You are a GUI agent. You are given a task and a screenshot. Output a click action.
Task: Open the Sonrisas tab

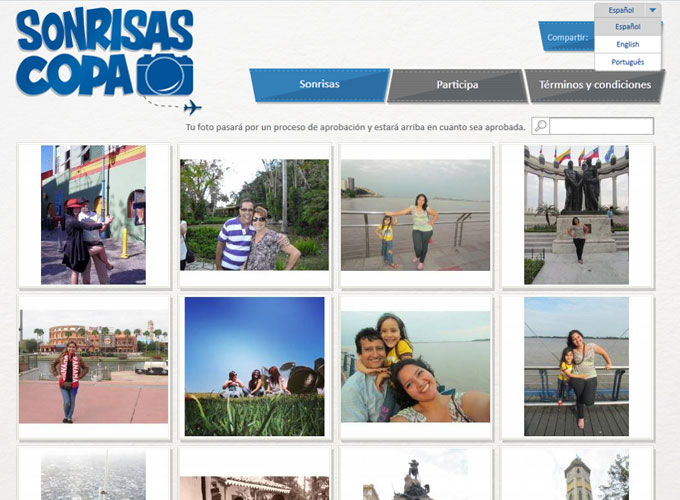[x=319, y=84]
